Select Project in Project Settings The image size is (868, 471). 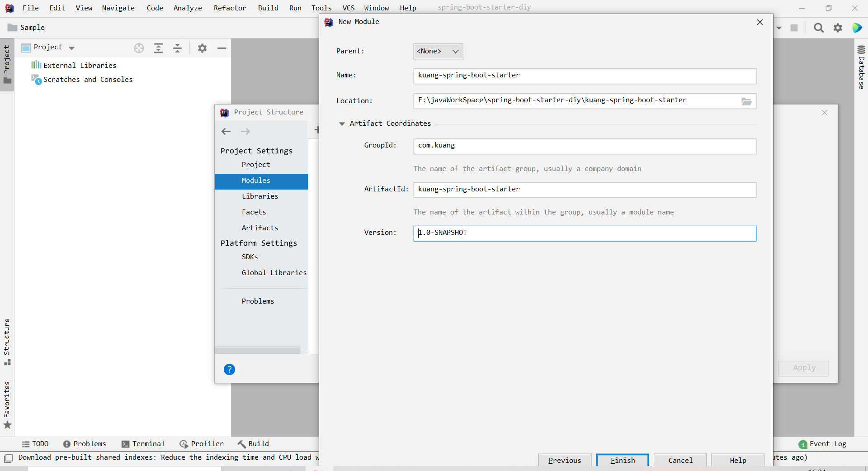click(256, 165)
